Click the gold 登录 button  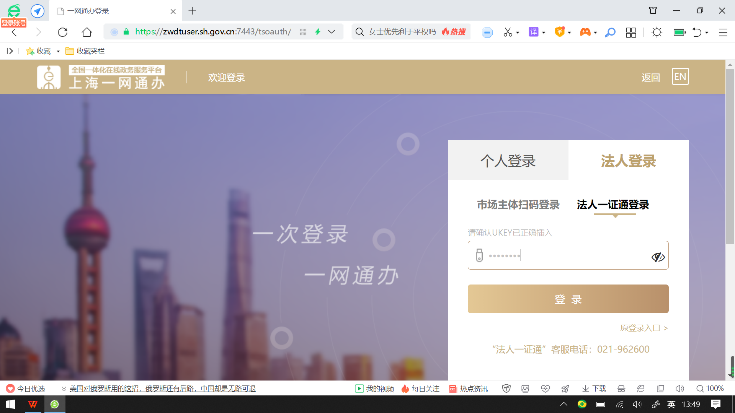click(x=568, y=299)
